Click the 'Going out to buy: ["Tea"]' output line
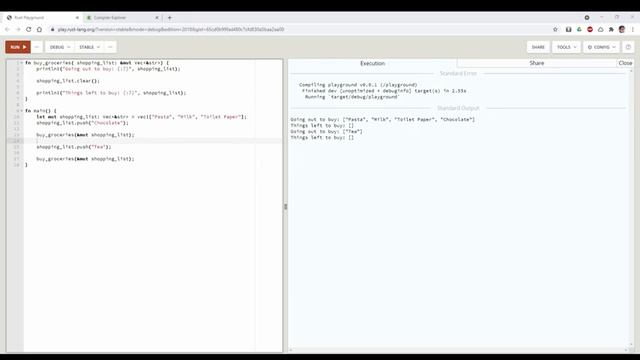Image resolution: width=640 pixels, height=360 pixels. [x=326, y=131]
